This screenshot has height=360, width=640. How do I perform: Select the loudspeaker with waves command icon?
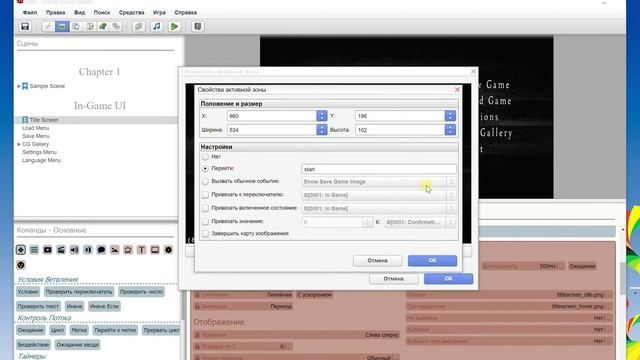click(74, 250)
